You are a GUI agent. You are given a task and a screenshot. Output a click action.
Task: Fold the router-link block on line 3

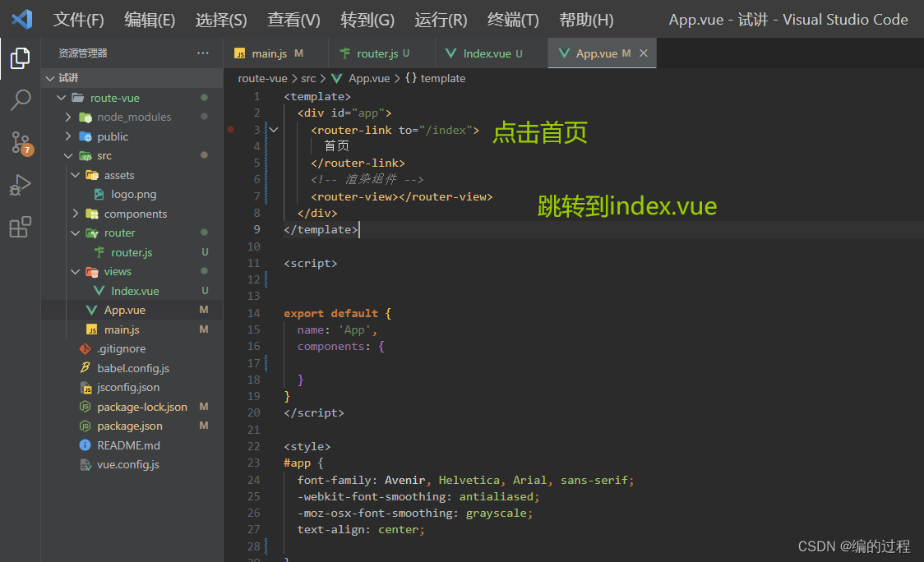click(x=274, y=130)
